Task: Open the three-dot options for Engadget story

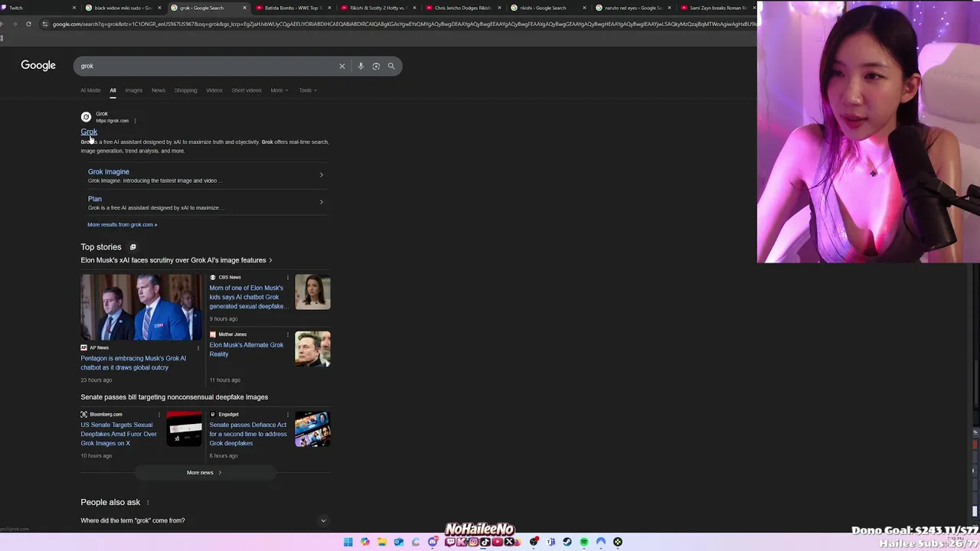Action: (x=288, y=415)
